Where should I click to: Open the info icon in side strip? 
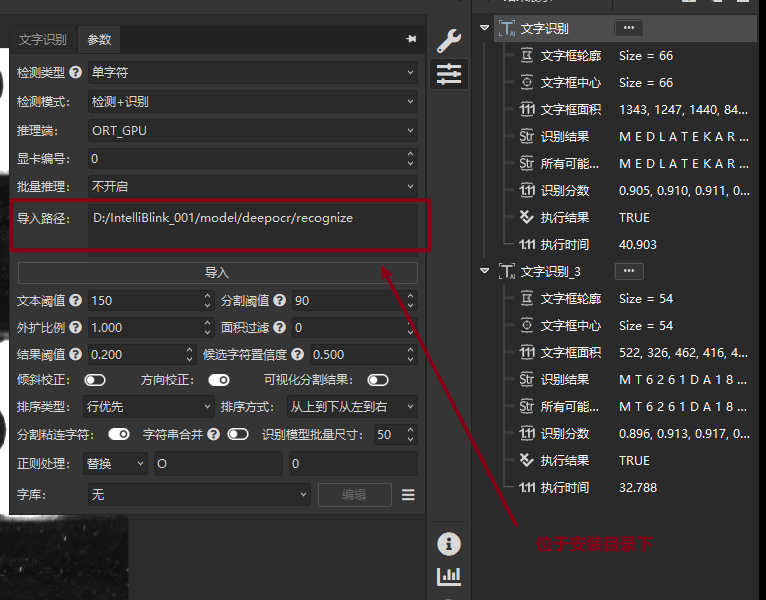[449, 544]
